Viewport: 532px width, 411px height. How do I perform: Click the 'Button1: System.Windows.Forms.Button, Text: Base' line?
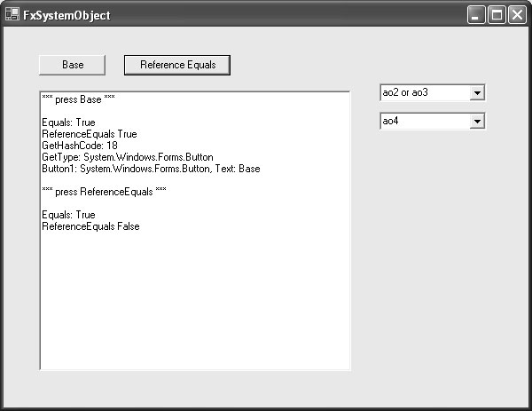coord(151,169)
